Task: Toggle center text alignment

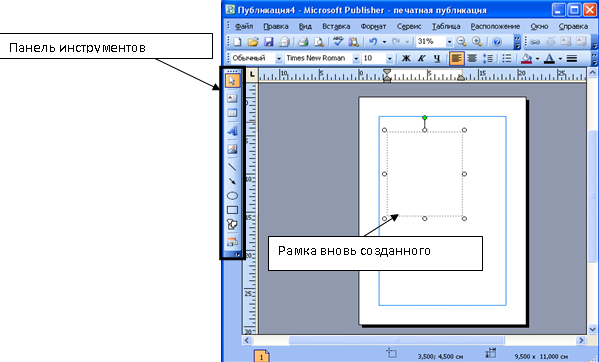Action: [472, 58]
